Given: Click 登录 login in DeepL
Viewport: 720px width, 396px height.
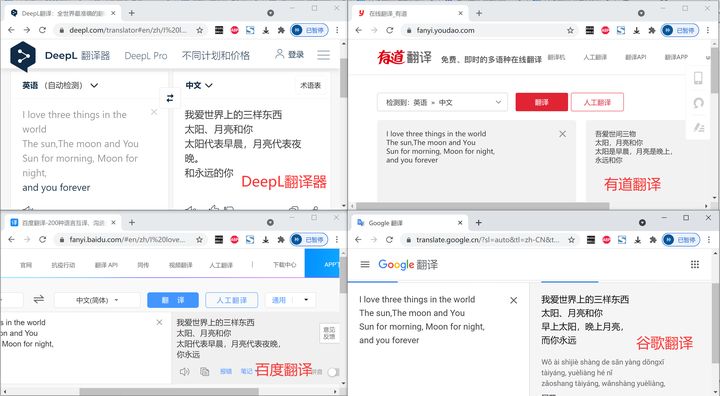Looking at the screenshot, I should pos(290,55).
